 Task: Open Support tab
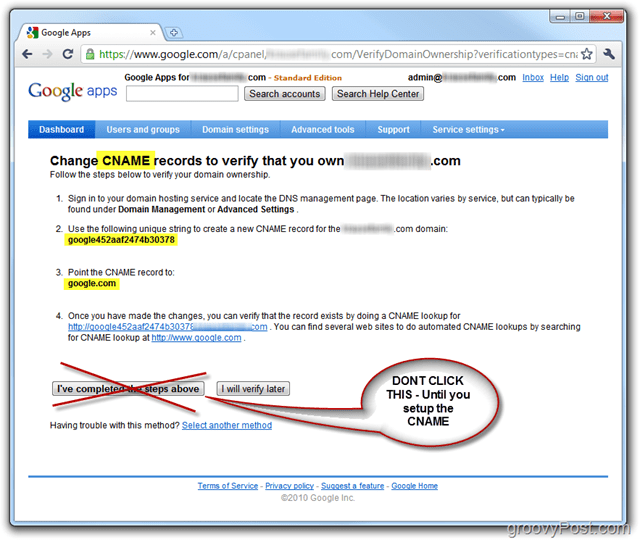(393, 129)
